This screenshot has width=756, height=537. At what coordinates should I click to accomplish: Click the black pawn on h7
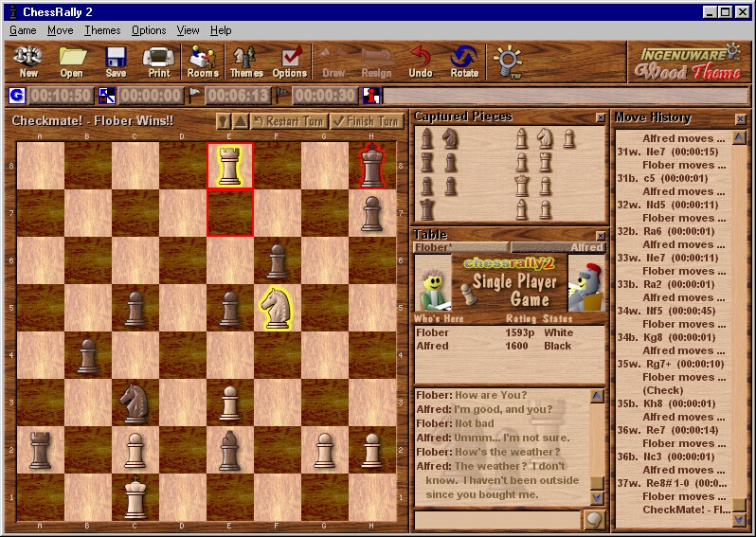(x=371, y=213)
